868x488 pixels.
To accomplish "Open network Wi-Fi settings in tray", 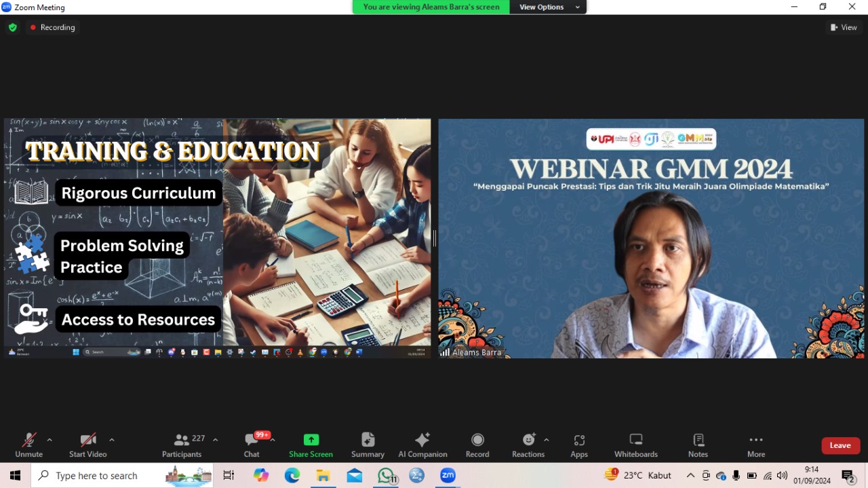I will coord(767,476).
